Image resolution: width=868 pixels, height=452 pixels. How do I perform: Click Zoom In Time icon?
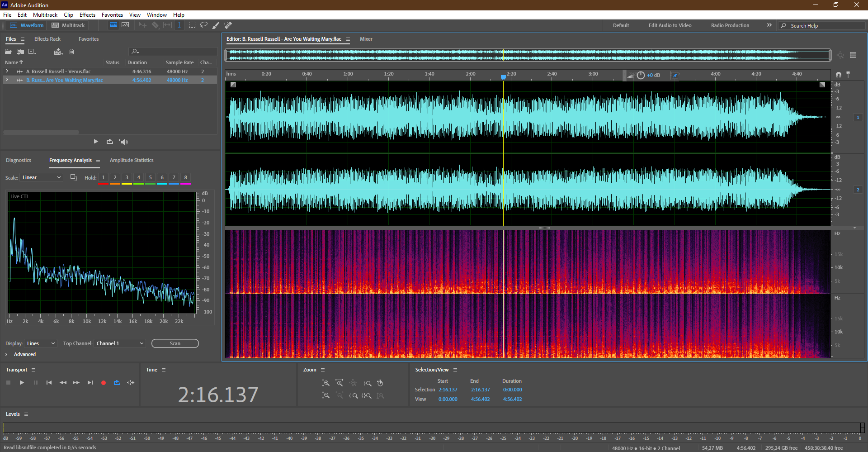pyautogui.click(x=339, y=383)
